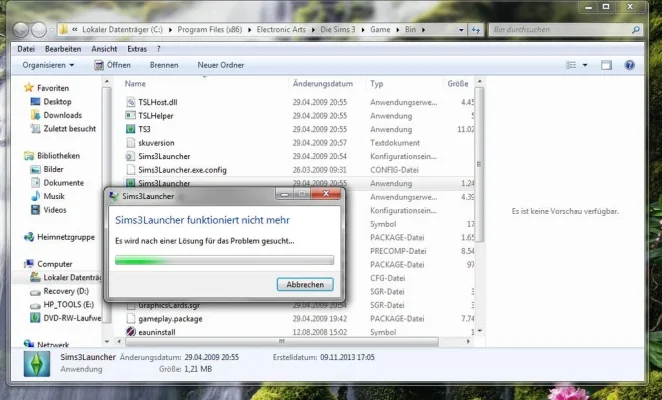662x400 pixels.
Task: Click the TS3 application file icon
Action: [x=131, y=129]
